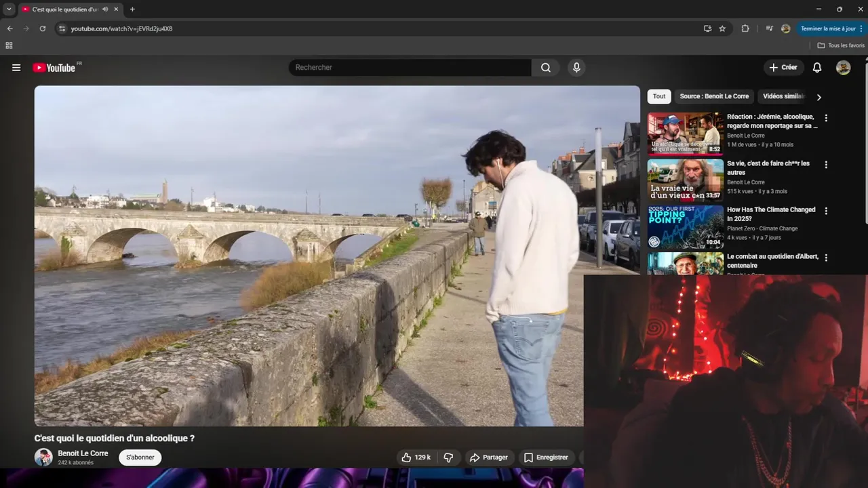Open the apps grid in bookmarks bar
This screenshot has height=488, width=868.
coord(9,45)
